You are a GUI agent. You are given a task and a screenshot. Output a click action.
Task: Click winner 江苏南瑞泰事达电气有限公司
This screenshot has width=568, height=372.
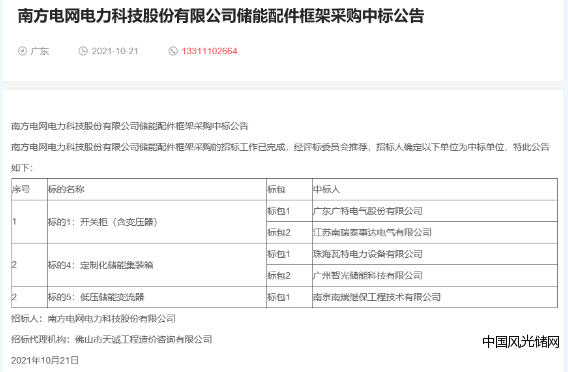coord(372,232)
